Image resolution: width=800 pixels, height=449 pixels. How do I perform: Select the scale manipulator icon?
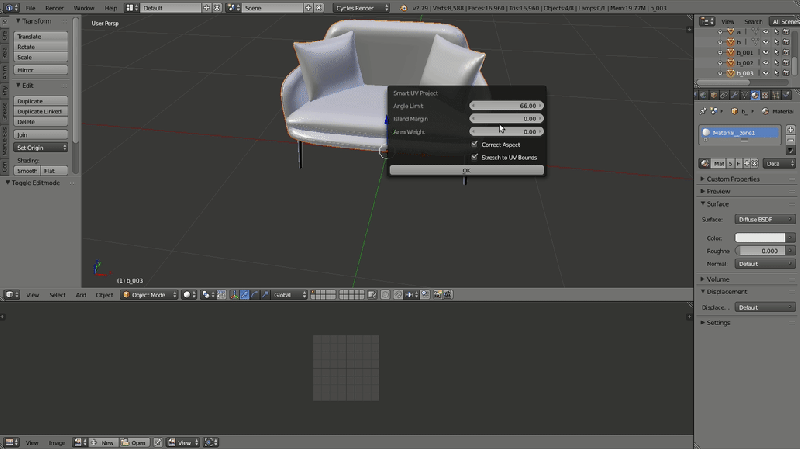click(x=265, y=294)
